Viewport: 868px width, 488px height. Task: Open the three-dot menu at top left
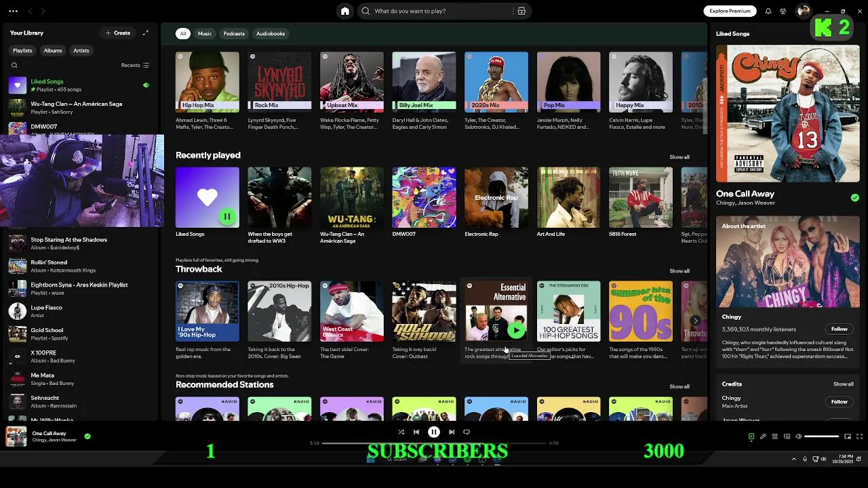click(13, 11)
